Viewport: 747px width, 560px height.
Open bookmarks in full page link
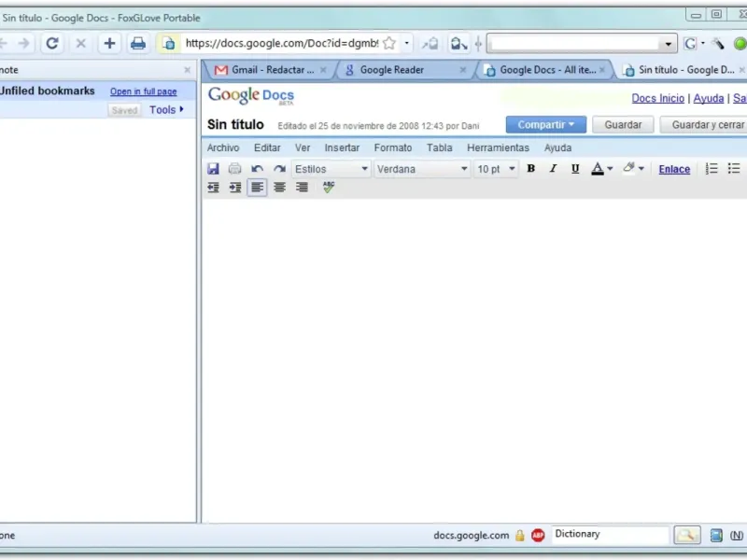pos(144,91)
